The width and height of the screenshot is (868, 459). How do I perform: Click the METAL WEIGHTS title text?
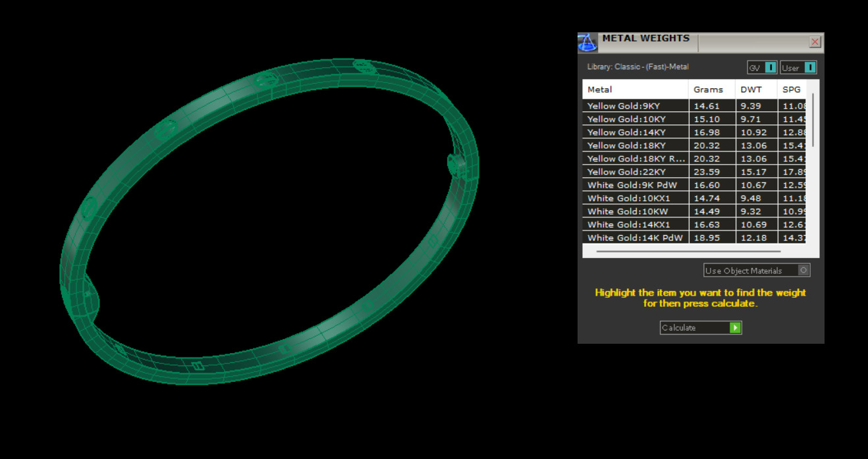646,38
